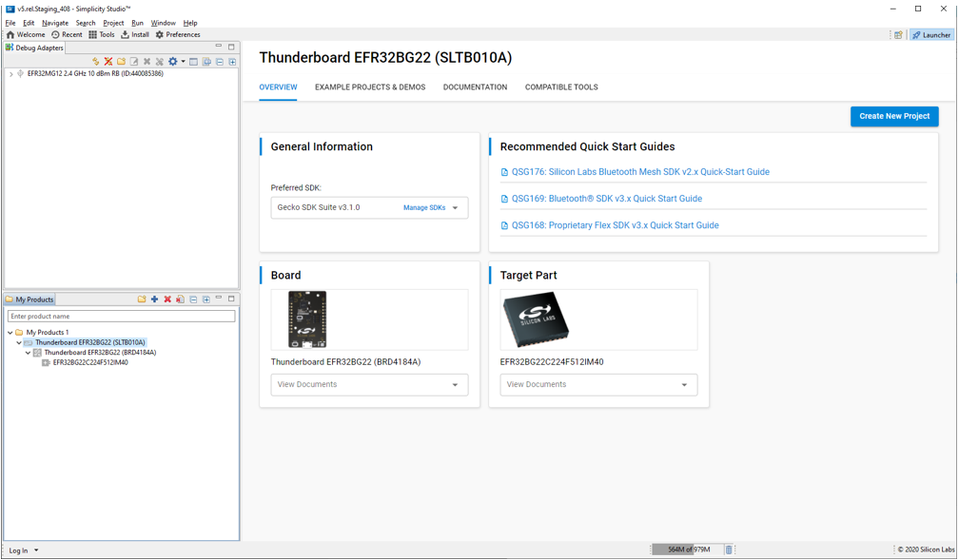Open the Preferred SDK dropdown arrow
This screenshot has width=959, height=560.
tap(455, 208)
